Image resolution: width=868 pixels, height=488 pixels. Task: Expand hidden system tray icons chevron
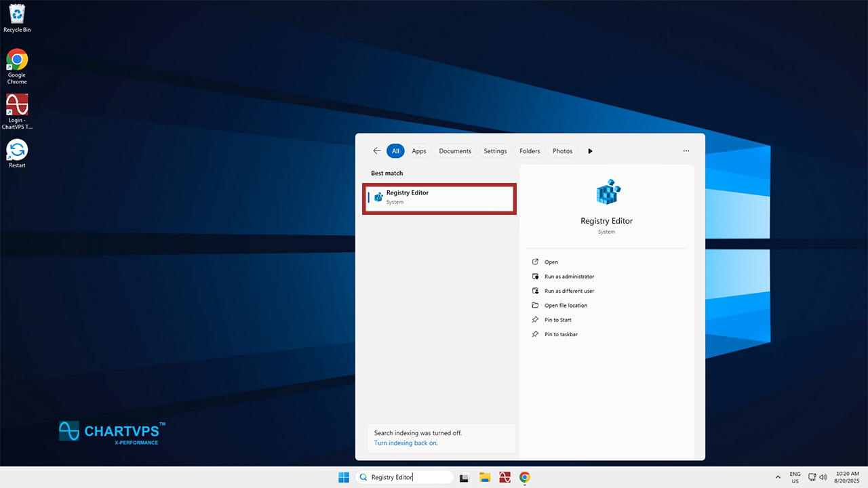[x=778, y=477]
